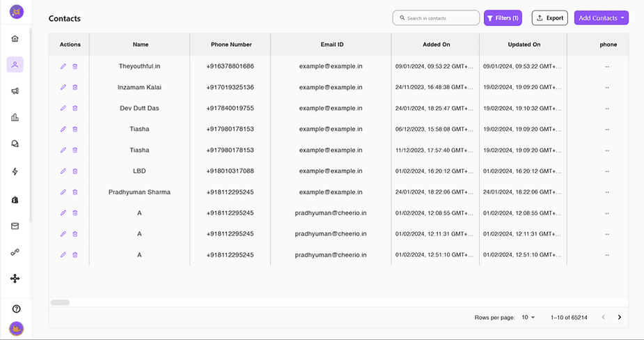Sort by Email ID column header
Screen dimensions: 644x340
(332, 45)
